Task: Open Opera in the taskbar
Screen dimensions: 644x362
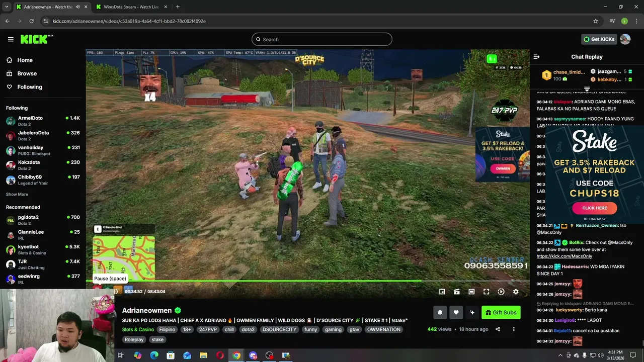Action: pos(220,355)
